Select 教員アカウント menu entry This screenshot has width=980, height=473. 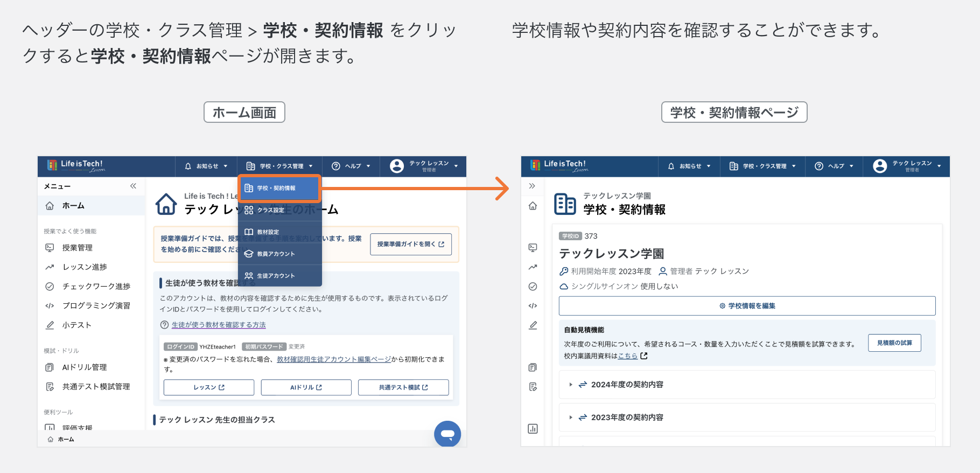(279, 254)
